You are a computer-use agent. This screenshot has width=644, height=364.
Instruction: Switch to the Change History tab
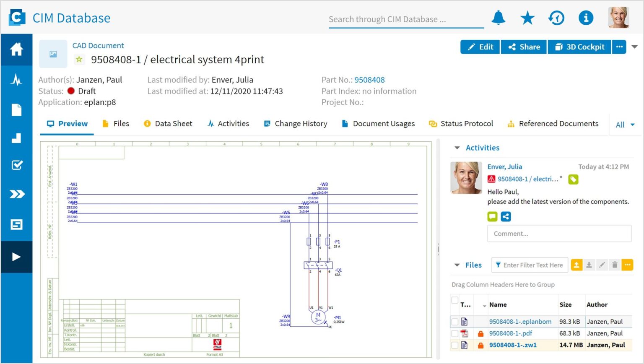tap(301, 123)
